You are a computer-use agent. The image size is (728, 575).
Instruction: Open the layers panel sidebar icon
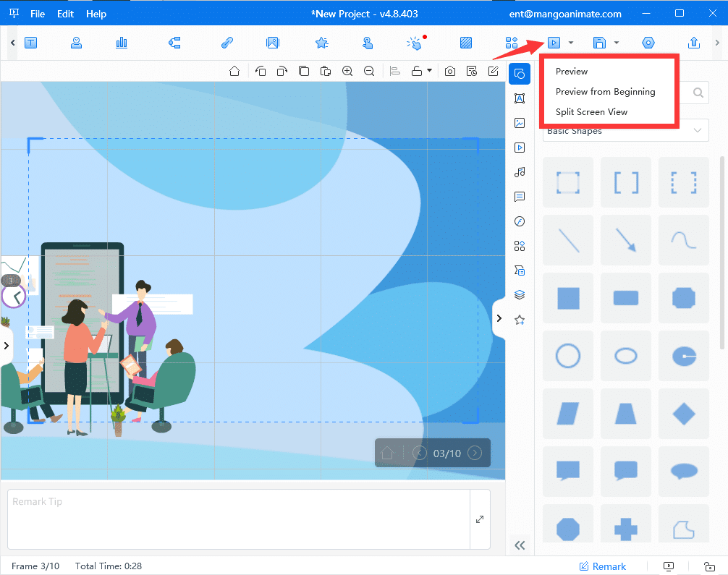click(519, 295)
